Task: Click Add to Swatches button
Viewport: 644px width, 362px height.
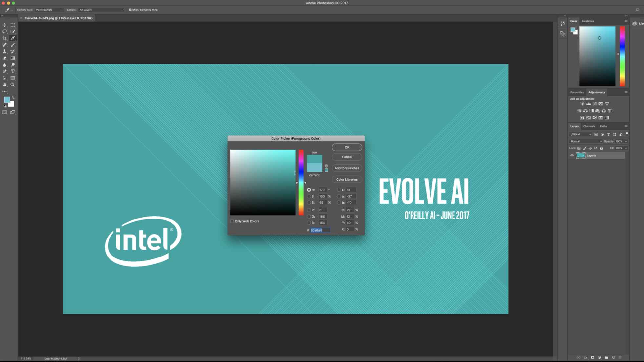Action: (x=347, y=168)
